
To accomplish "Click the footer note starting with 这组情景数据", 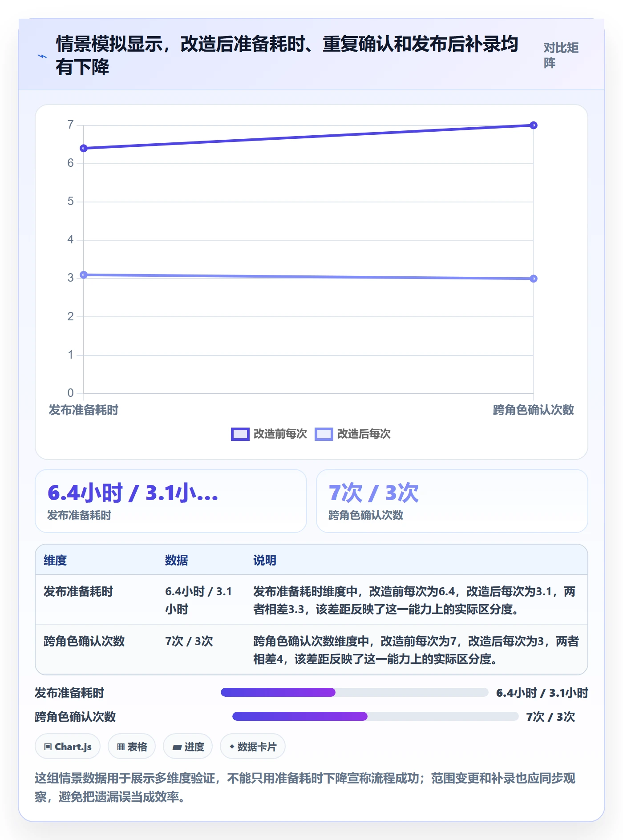I will click(x=305, y=787).
